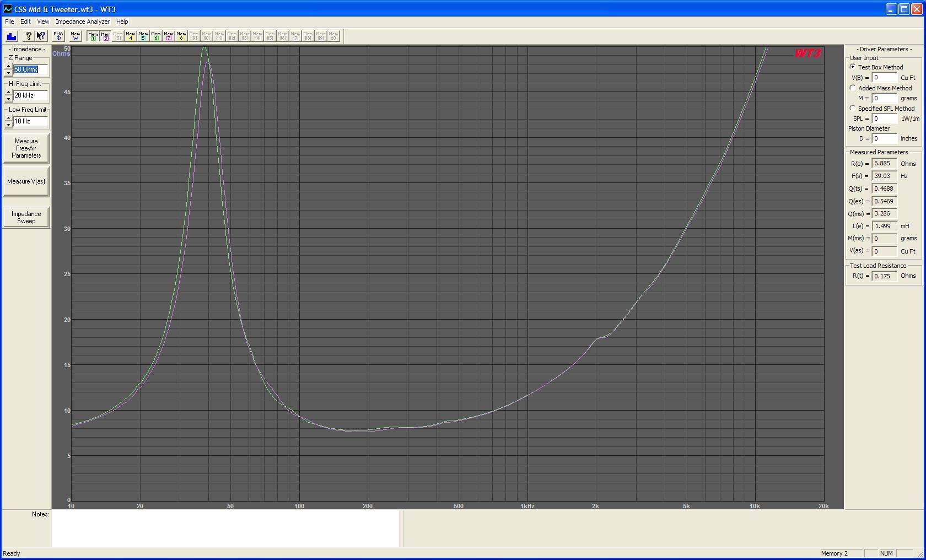Show Mem 8 yellow trace
The image size is (926, 560).
tap(181, 36)
